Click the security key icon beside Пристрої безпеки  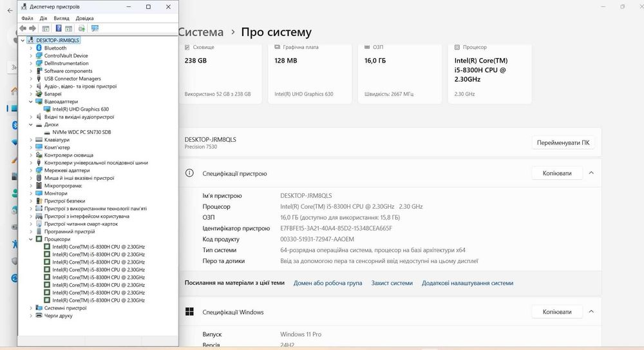[39, 201]
